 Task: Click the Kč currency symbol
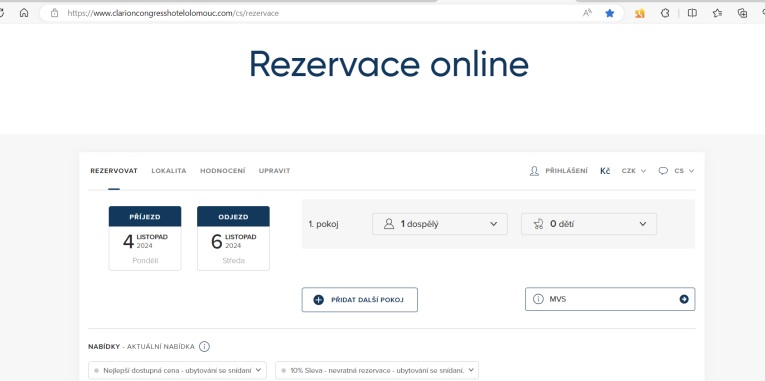tap(605, 171)
